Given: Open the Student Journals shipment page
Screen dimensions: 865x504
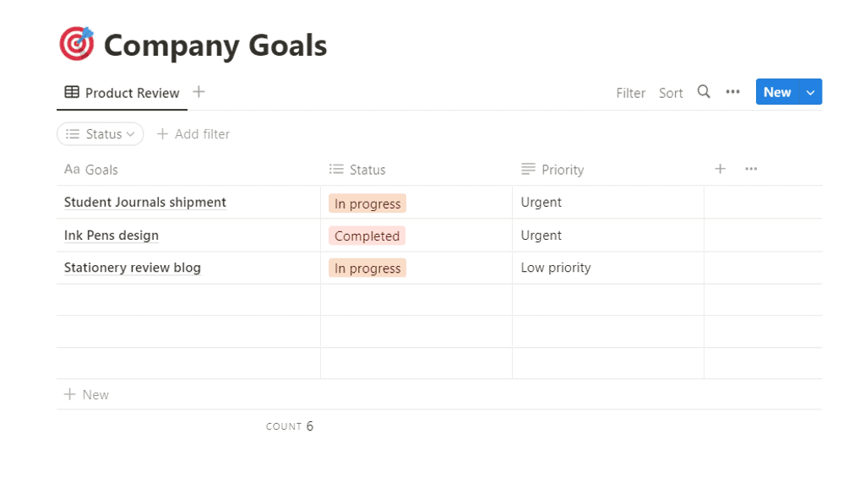Looking at the screenshot, I should point(145,203).
